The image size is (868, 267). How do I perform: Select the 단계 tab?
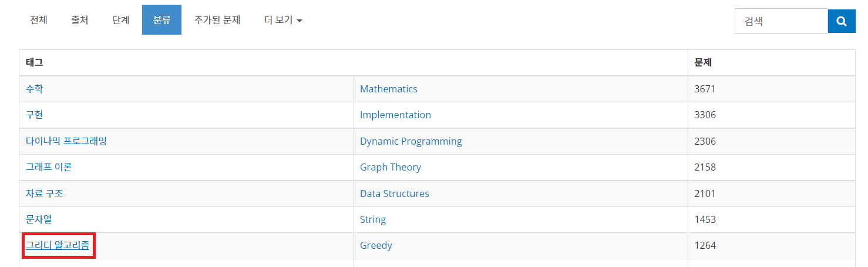[121, 20]
